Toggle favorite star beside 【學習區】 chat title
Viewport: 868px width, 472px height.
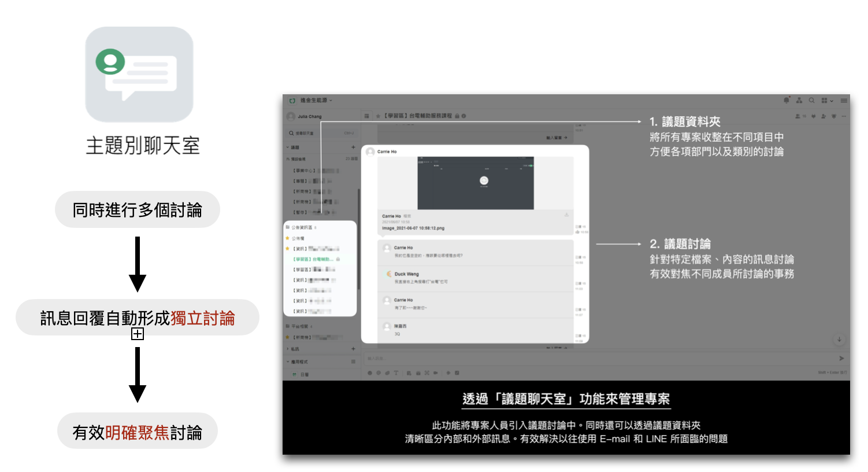click(x=378, y=116)
